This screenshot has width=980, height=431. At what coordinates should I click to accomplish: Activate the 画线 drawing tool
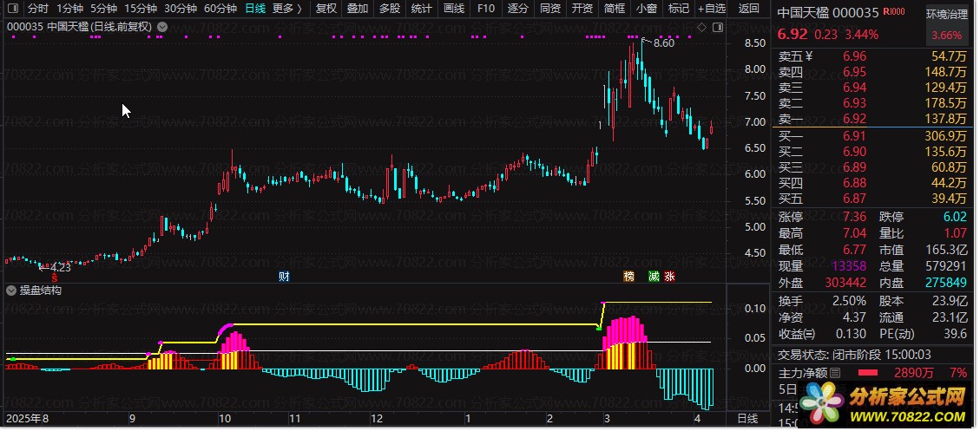pos(454,9)
